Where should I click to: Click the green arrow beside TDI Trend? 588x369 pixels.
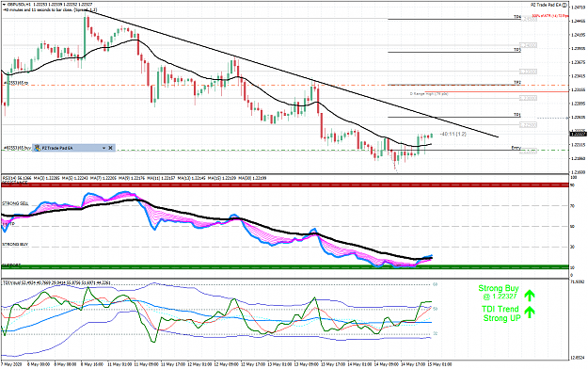pos(529,313)
